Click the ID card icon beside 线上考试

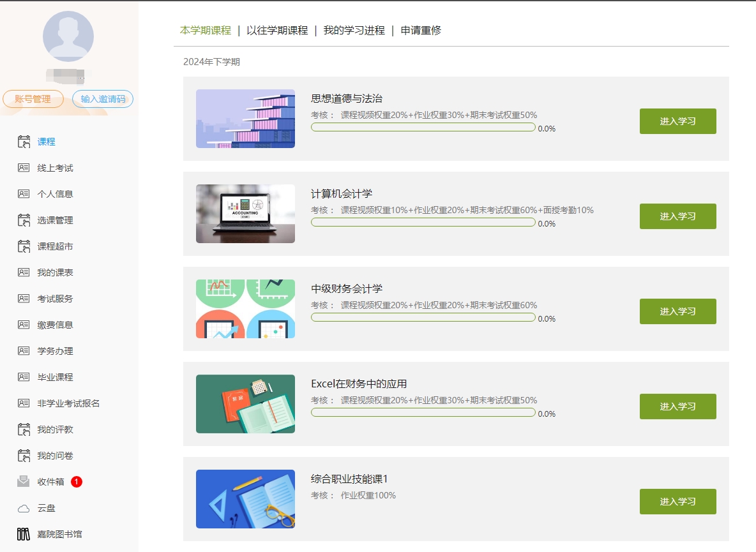point(24,168)
